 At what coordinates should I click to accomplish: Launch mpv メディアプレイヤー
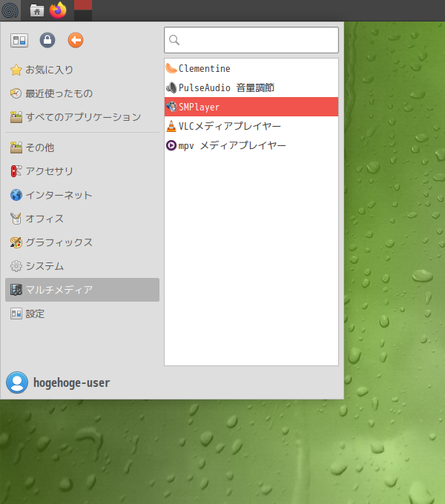[x=251, y=145]
